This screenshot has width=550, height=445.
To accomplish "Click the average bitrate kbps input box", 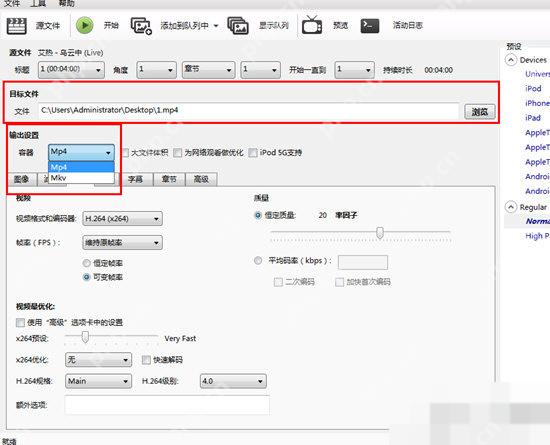I will click(x=363, y=262).
